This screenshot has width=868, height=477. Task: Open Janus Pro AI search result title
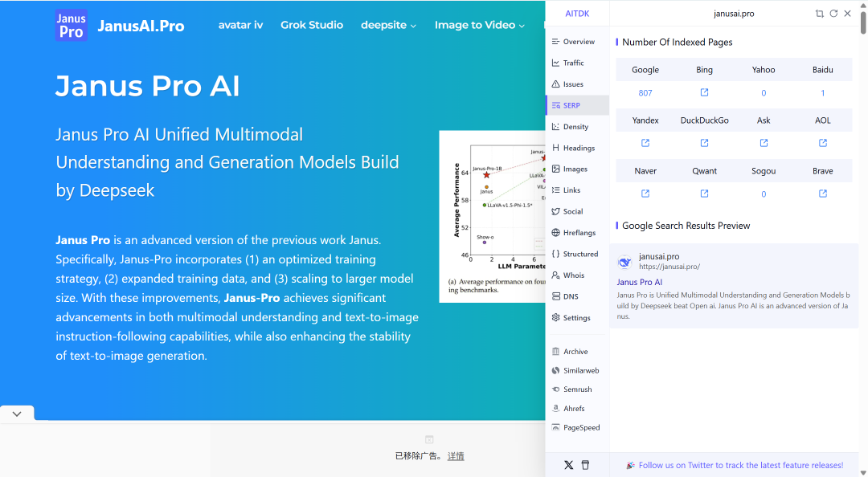[x=640, y=282]
